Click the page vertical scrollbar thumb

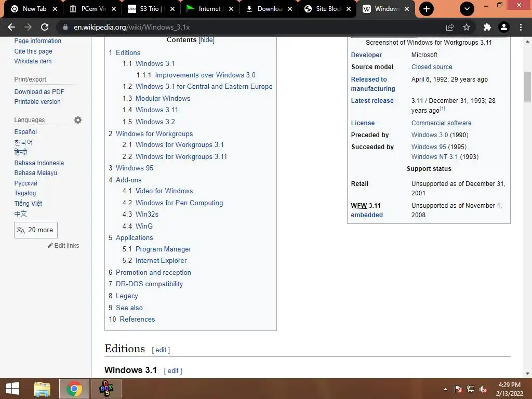tap(527, 87)
